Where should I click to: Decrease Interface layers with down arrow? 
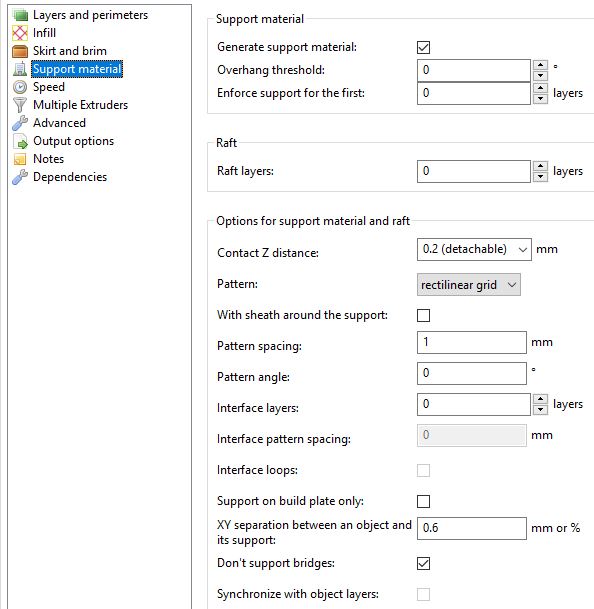tap(540, 410)
